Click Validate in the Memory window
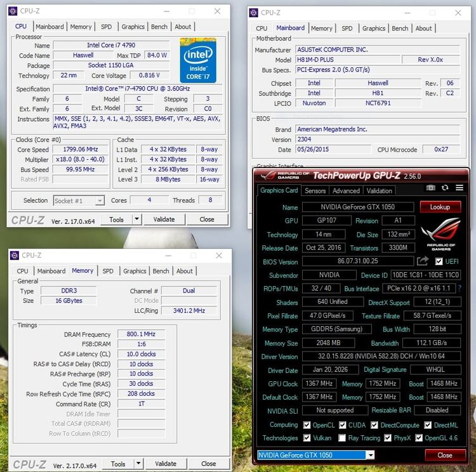 click(x=166, y=464)
